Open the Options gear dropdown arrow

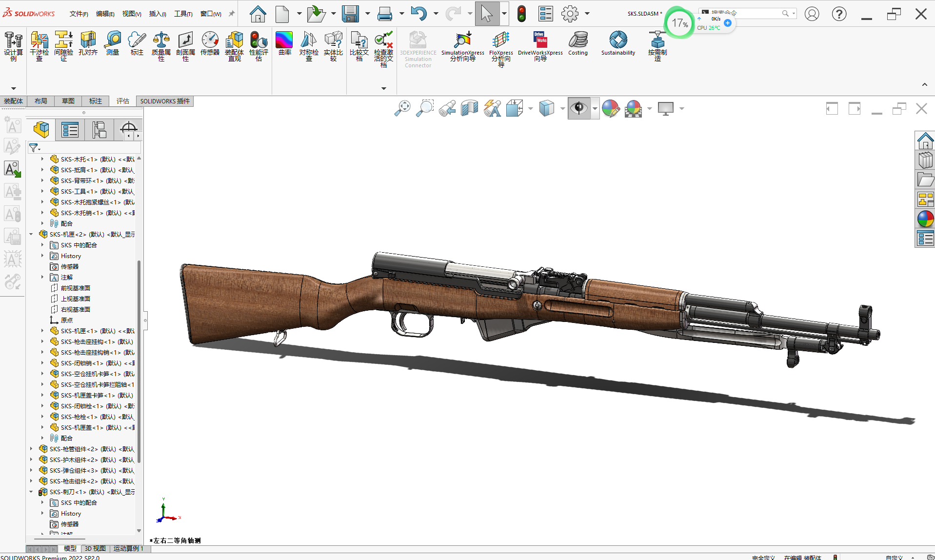[x=587, y=14]
